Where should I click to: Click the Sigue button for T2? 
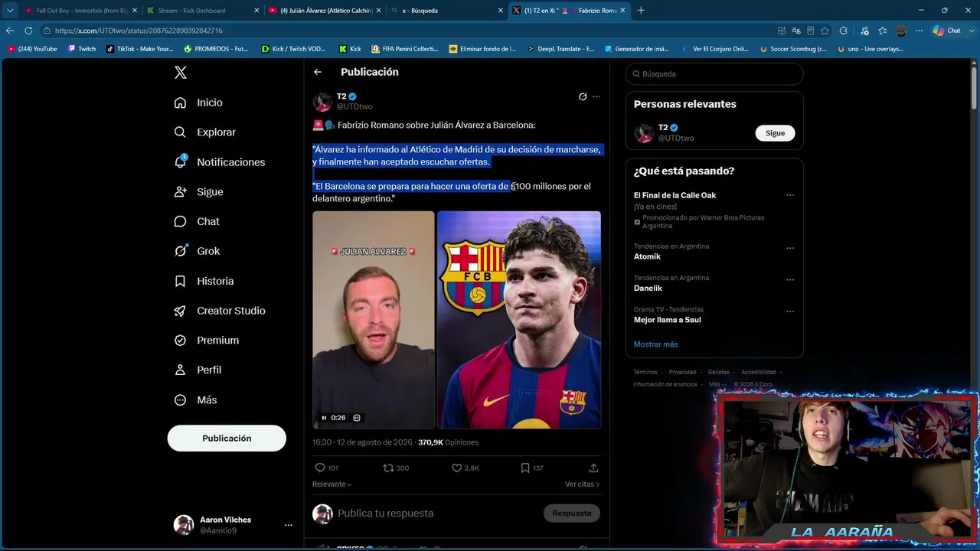pyautogui.click(x=776, y=133)
